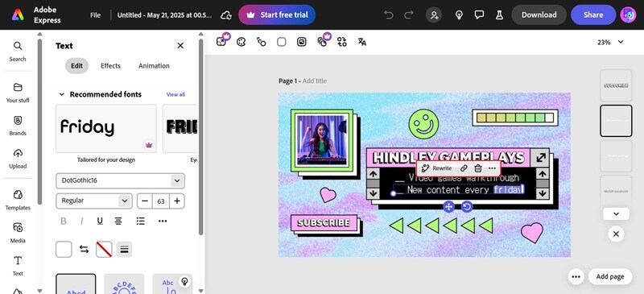
Task: Expand more page thumbnails with chevron
Action: tap(616, 213)
